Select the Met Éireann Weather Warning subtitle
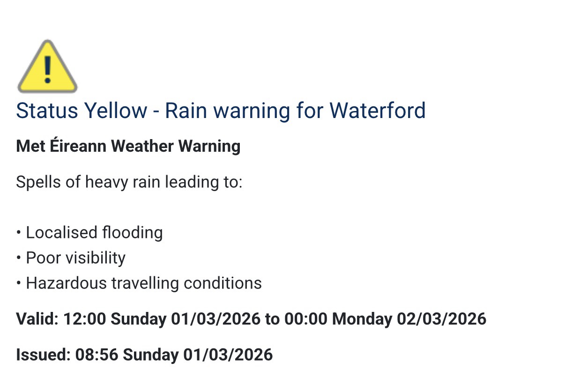 (x=128, y=146)
